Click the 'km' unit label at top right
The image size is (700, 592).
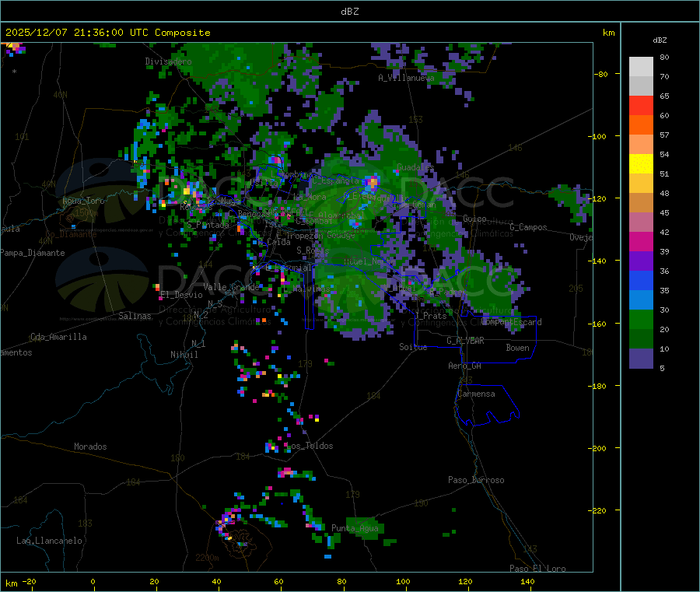click(608, 33)
